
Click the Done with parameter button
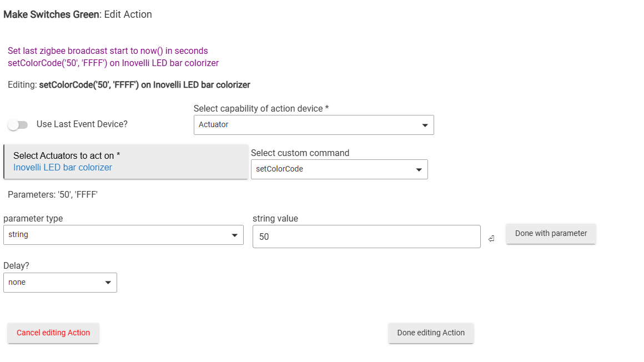pyautogui.click(x=551, y=234)
